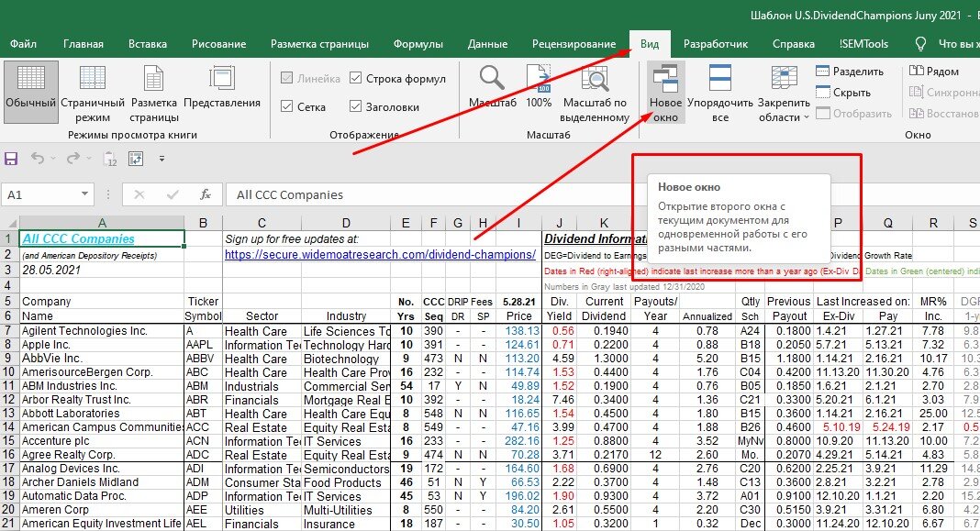980x531 pixels.
Task: Undo the last action
Action: (38, 159)
